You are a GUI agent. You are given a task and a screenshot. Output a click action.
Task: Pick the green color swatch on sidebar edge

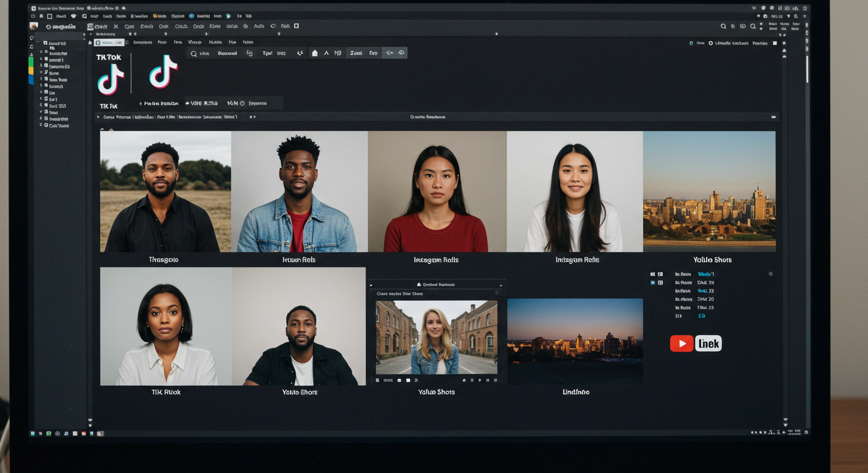click(31, 62)
